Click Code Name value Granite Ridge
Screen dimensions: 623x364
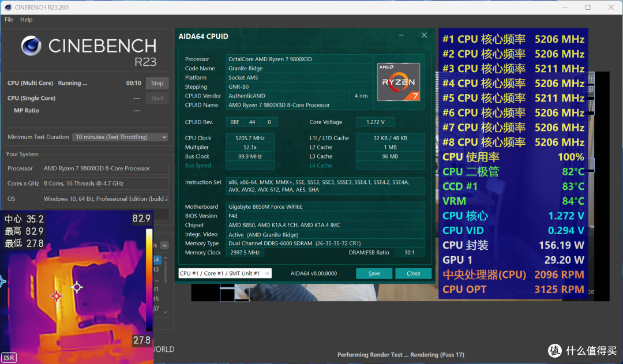click(246, 68)
